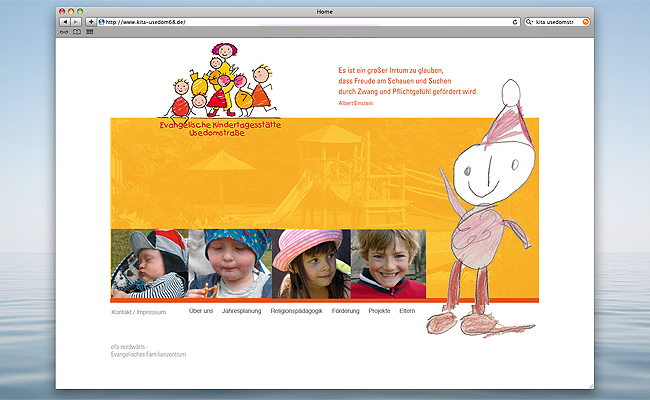Click the search field with kita usedomstr

click(557, 22)
